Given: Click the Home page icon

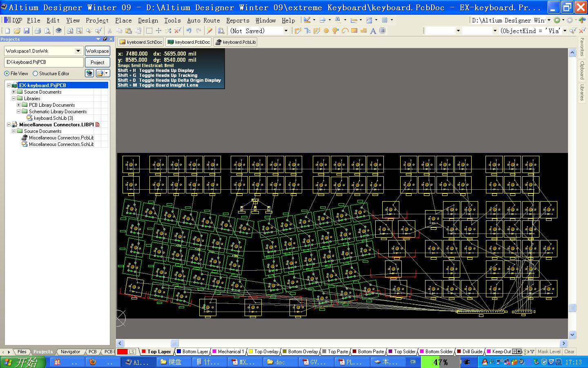Looking at the screenshot, I should (582, 20).
